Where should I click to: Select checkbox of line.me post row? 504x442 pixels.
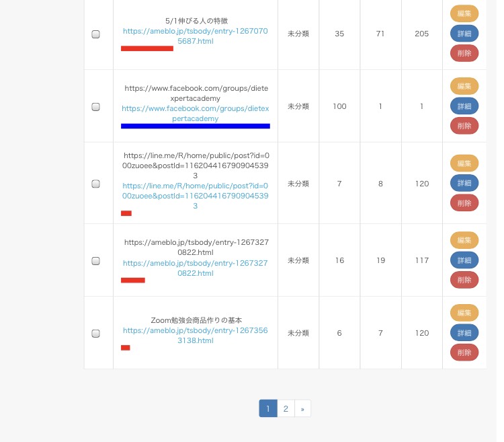click(x=95, y=184)
